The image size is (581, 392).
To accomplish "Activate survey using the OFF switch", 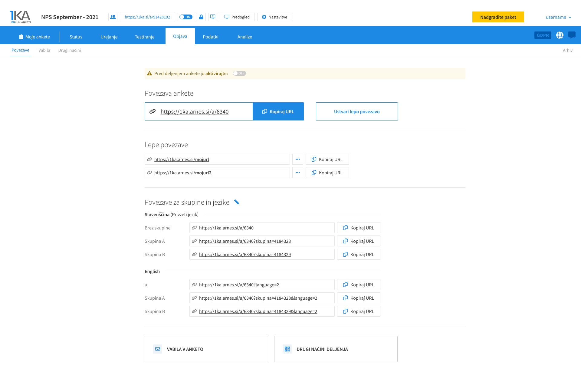I will tap(239, 73).
